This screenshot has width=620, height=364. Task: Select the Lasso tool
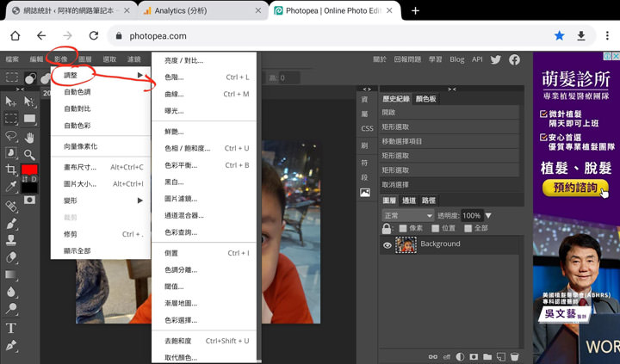coord(11,136)
